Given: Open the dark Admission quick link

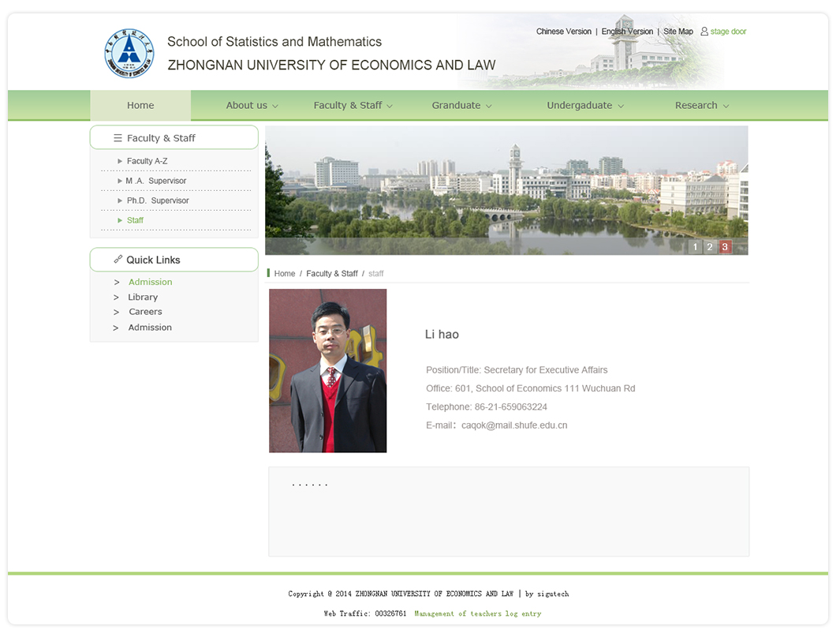Looking at the screenshot, I should pos(150,327).
